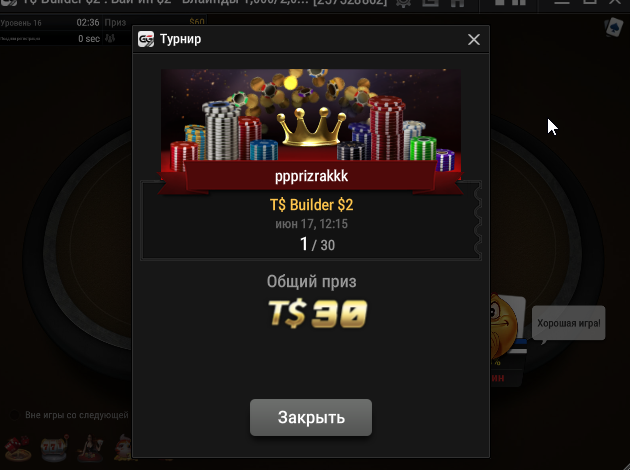Click the Хорошая игра! chat bubble
Image resolution: width=630 pixels, height=470 pixels.
pyautogui.click(x=569, y=323)
